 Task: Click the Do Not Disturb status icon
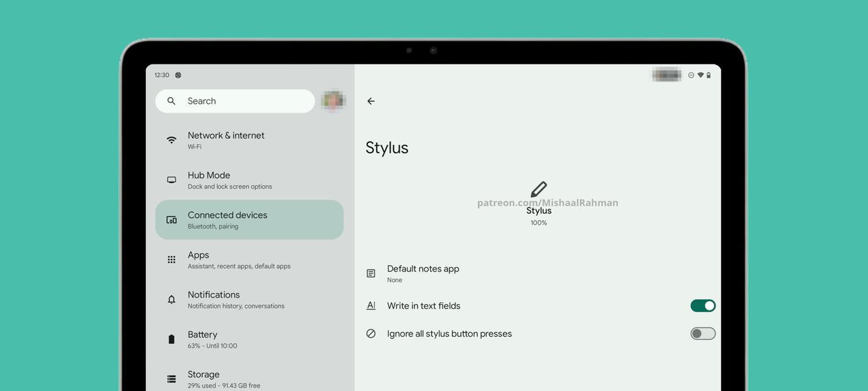(691, 75)
